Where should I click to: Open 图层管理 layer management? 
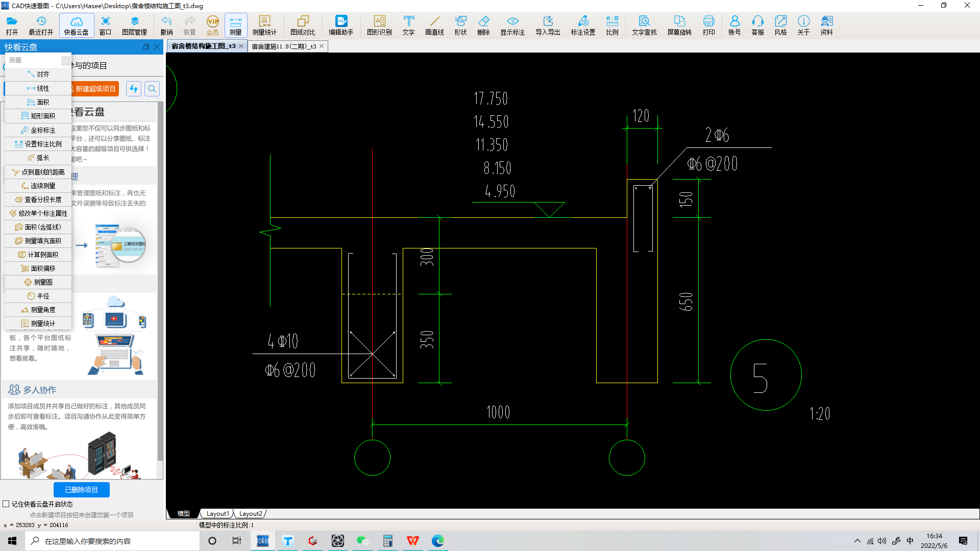click(134, 25)
